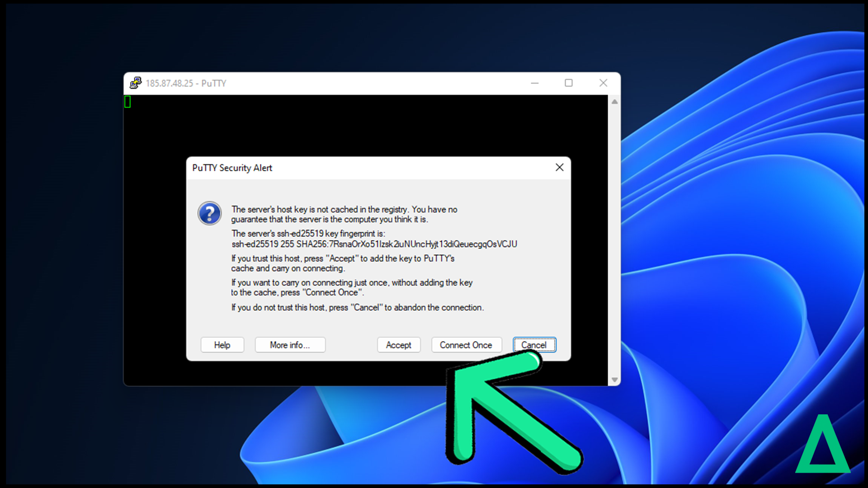The width and height of the screenshot is (868, 488).
Task: Click the SHA256 fingerprint line starting ssh-ed25519 255
Action: tap(374, 244)
